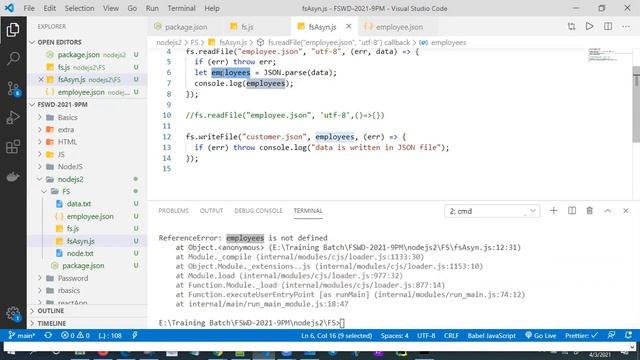Open the Extensions view
The height and width of the screenshot is (360, 640).
coord(13,147)
